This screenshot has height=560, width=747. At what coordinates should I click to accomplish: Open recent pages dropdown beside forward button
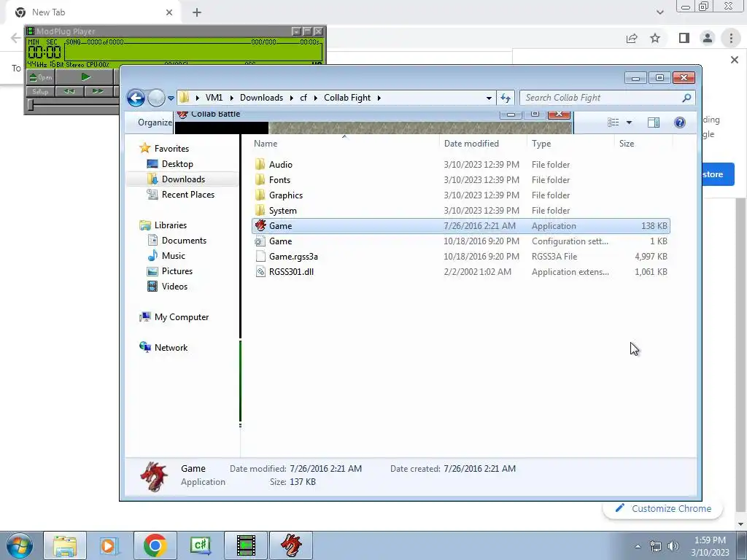coord(171,98)
